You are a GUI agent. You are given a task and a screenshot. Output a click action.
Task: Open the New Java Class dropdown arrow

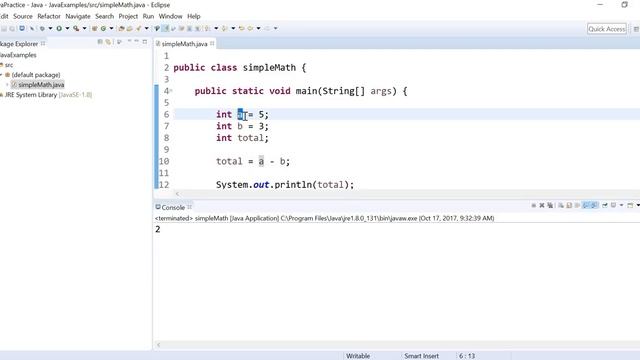click(111, 29)
